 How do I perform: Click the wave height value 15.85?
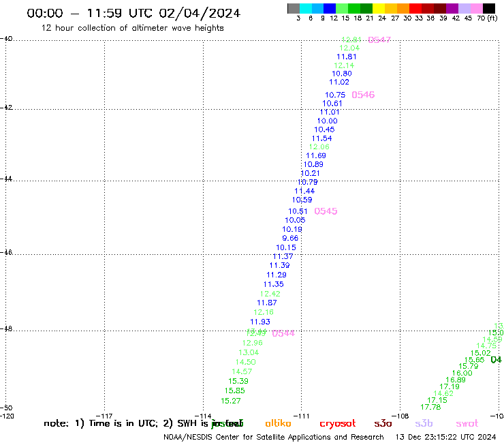pyautogui.click(x=235, y=391)
